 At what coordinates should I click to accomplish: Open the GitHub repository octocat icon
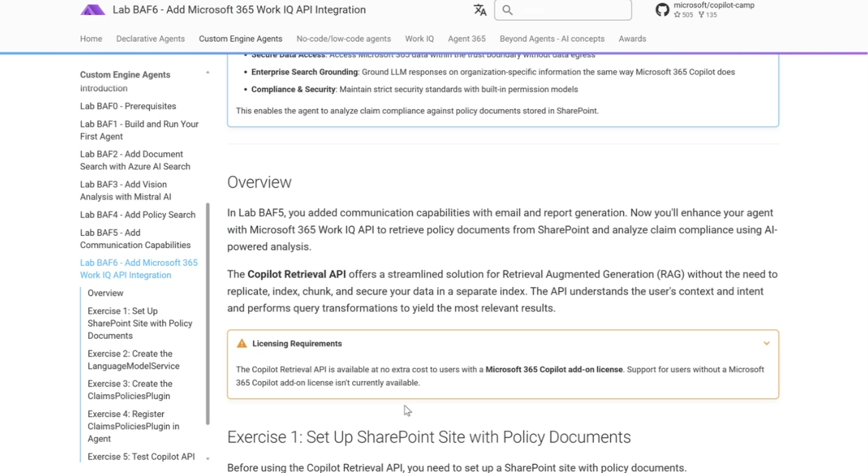(662, 10)
